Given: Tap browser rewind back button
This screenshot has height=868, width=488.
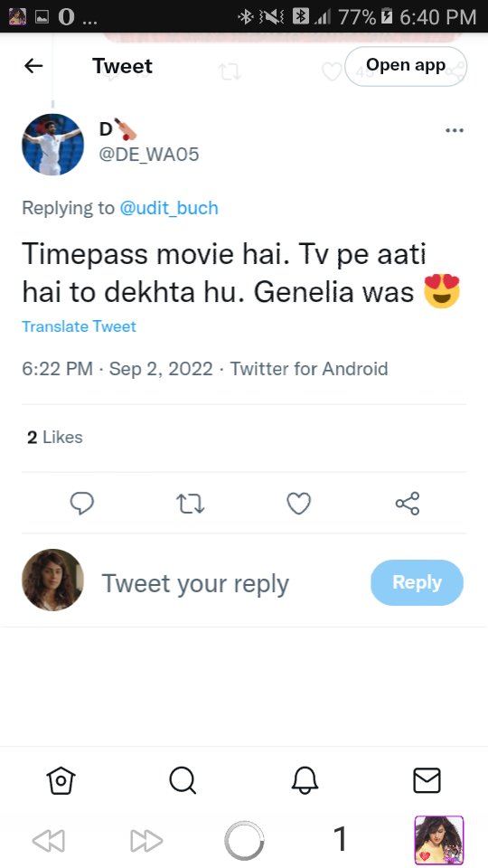Looking at the screenshot, I should click(x=49, y=841).
